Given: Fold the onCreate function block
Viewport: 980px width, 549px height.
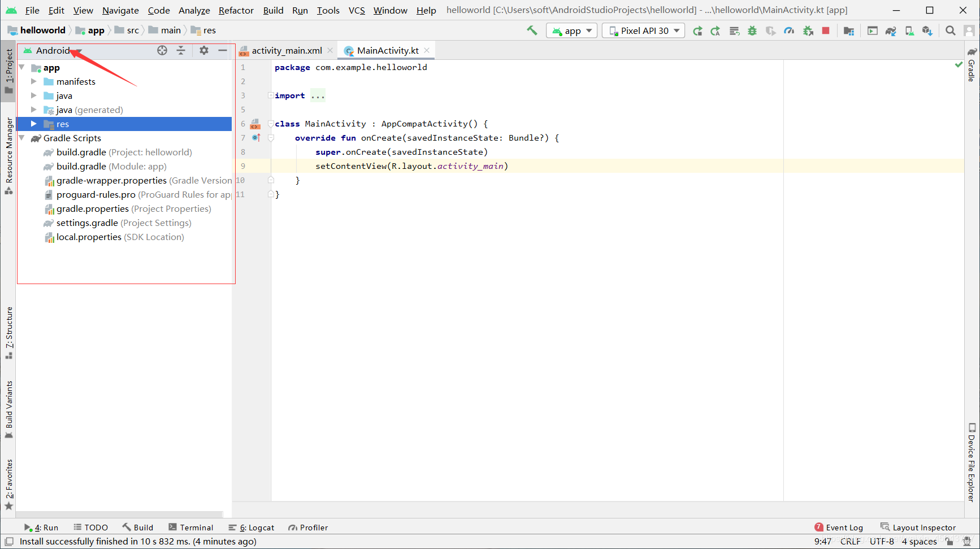Looking at the screenshot, I should (x=271, y=138).
